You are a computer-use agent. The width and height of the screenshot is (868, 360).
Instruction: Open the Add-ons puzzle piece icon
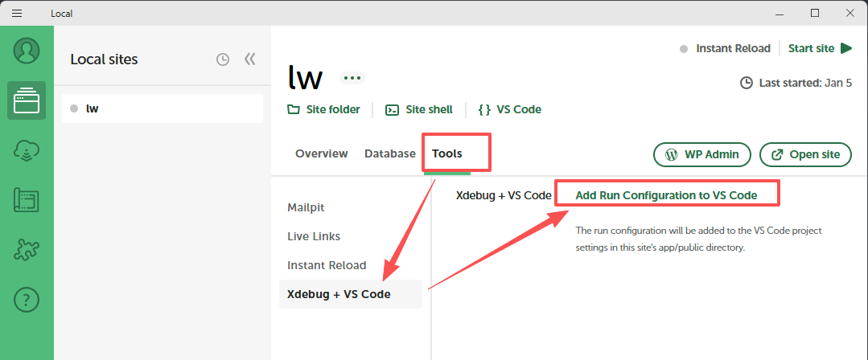click(27, 250)
